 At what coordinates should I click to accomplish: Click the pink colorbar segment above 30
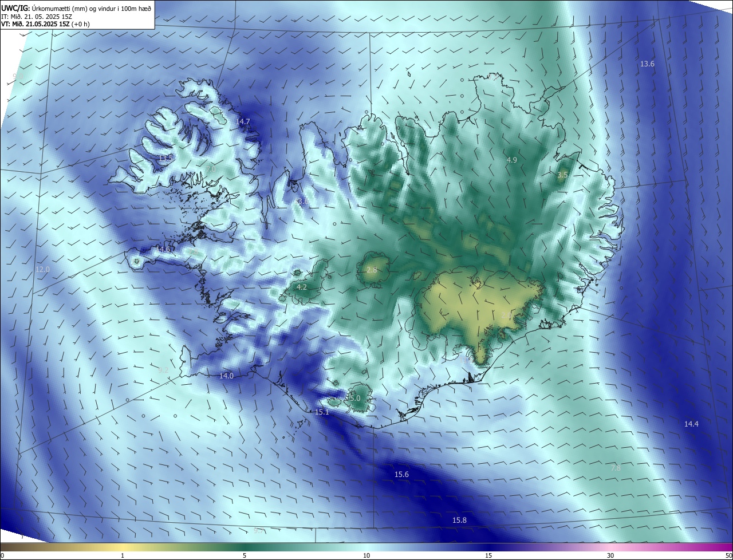point(610,547)
